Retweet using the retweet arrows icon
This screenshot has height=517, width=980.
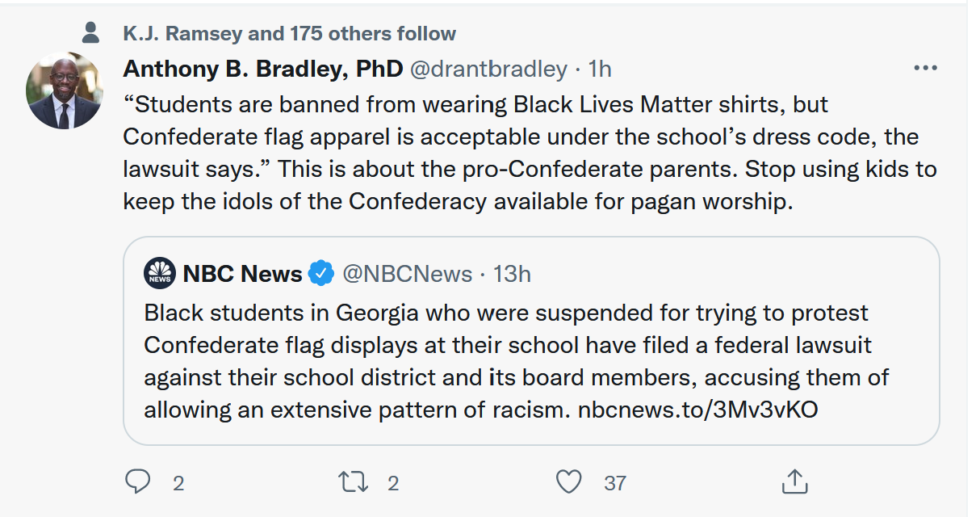353,482
